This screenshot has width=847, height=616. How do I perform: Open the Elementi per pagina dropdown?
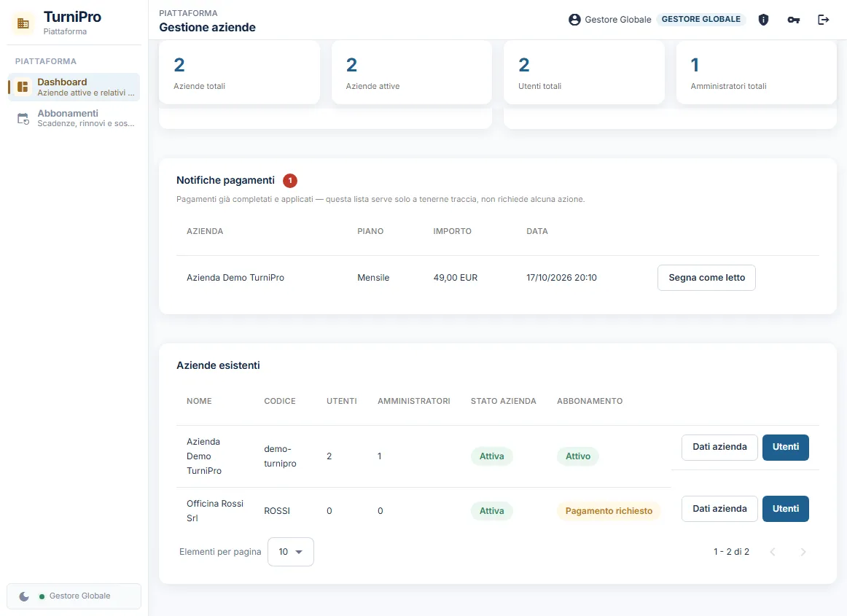(x=291, y=552)
